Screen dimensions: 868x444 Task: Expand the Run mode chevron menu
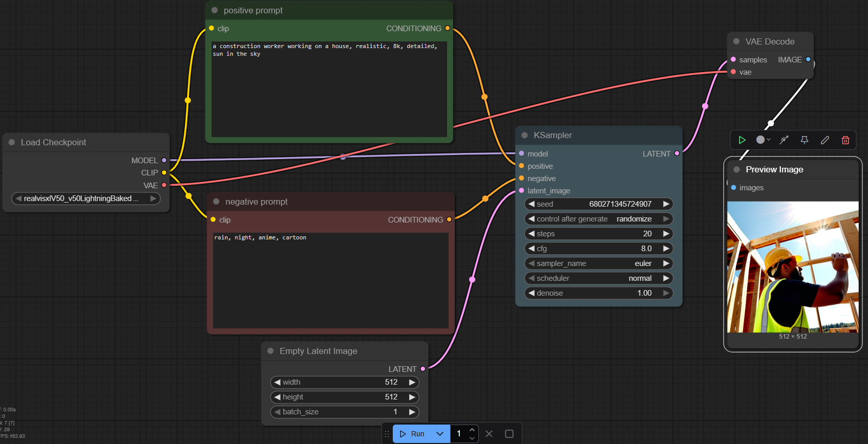(440, 434)
